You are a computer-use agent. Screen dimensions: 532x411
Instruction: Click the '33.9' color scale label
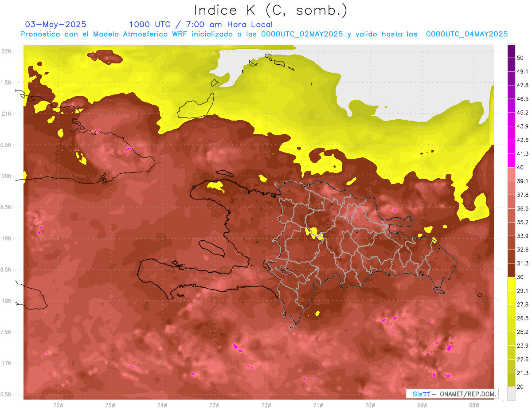523,236
